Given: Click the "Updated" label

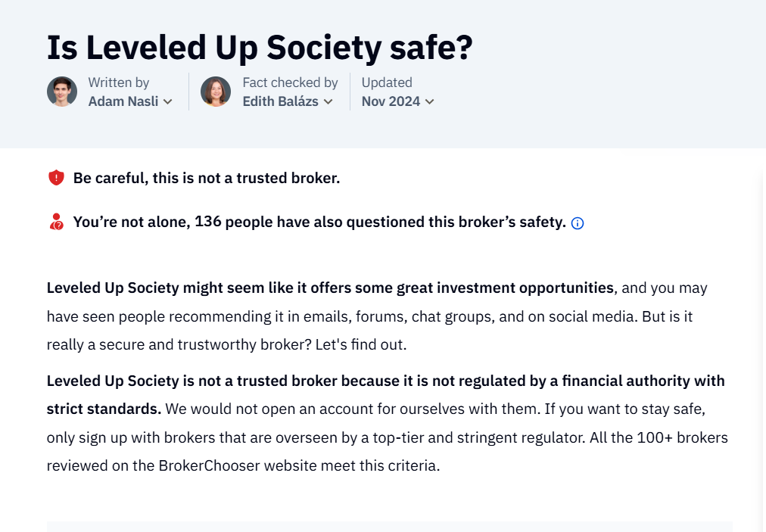Looking at the screenshot, I should [387, 82].
